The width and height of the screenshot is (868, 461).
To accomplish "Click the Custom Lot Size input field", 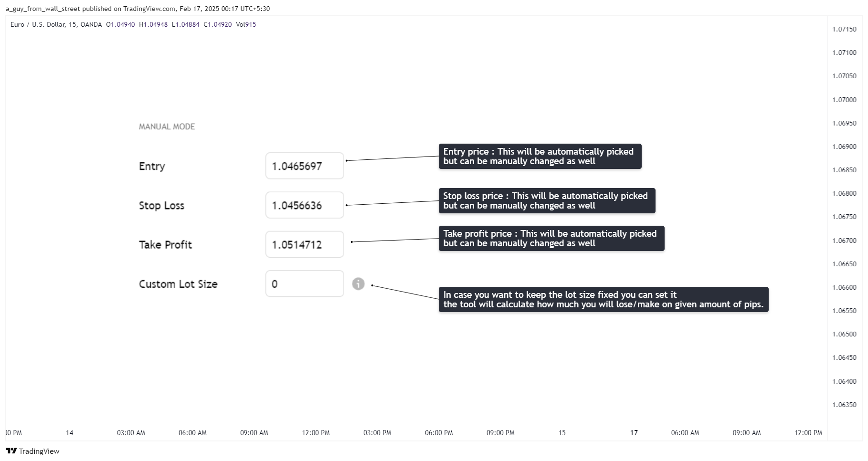I will (305, 284).
